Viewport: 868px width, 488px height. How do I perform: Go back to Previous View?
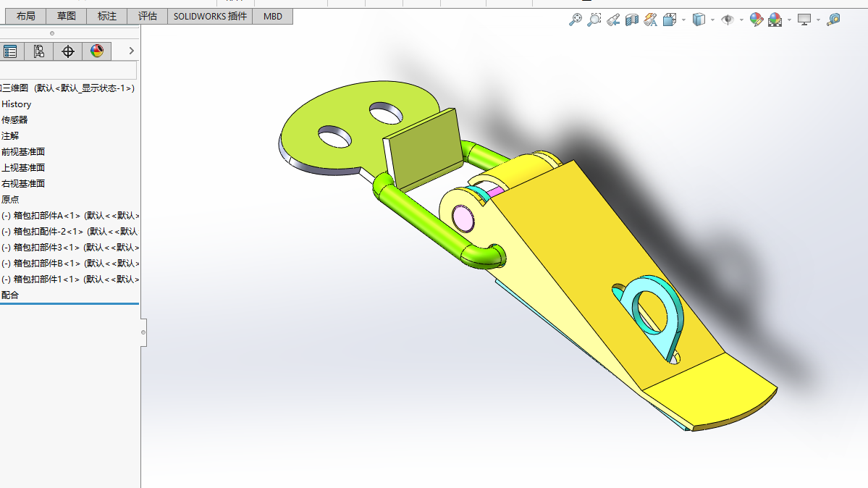pos(612,20)
